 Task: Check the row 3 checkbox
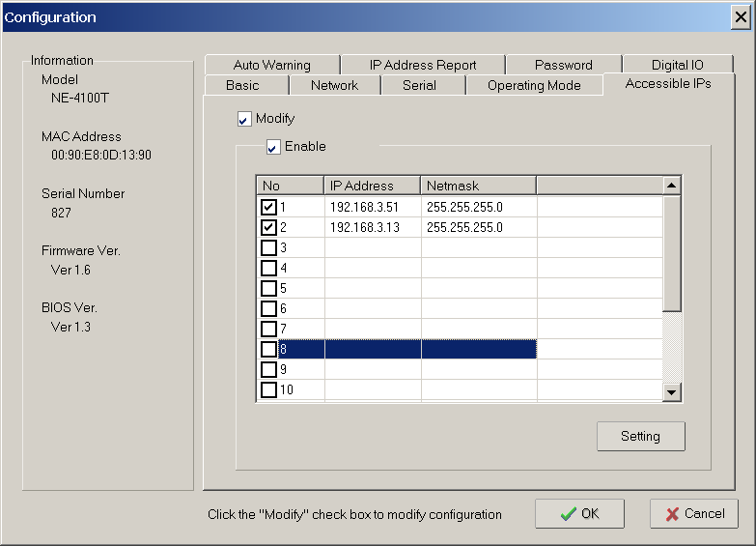[268, 247]
